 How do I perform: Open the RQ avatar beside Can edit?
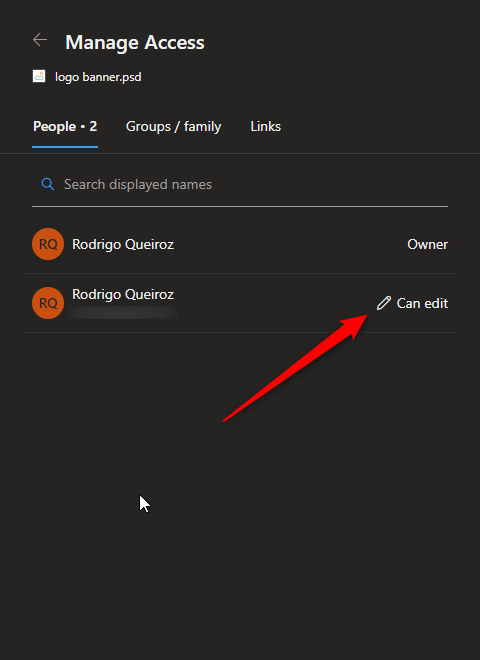coord(48,303)
